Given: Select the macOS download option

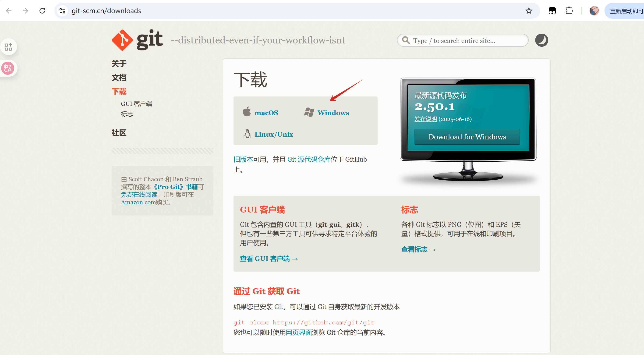Looking at the screenshot, I should coord(266,113).
